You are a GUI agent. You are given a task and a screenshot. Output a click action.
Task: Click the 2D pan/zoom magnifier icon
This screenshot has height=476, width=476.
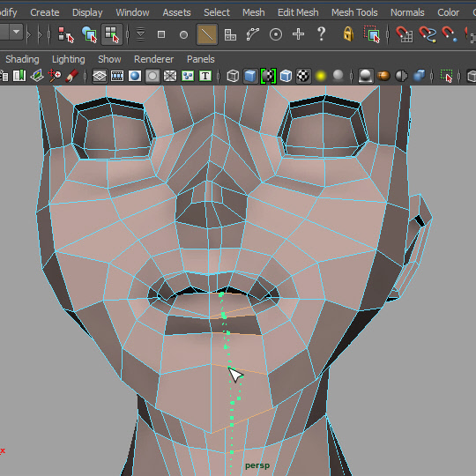click(x=55, y=76)
